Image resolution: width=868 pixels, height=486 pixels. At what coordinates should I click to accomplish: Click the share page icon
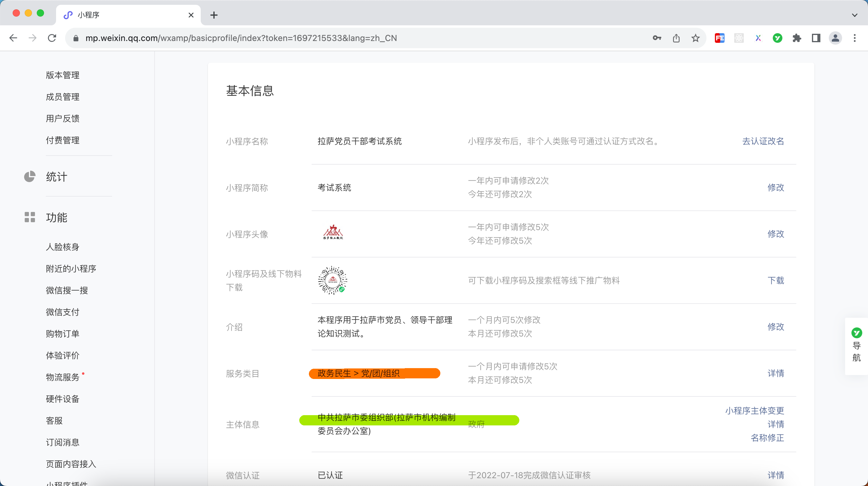point(676,38)
